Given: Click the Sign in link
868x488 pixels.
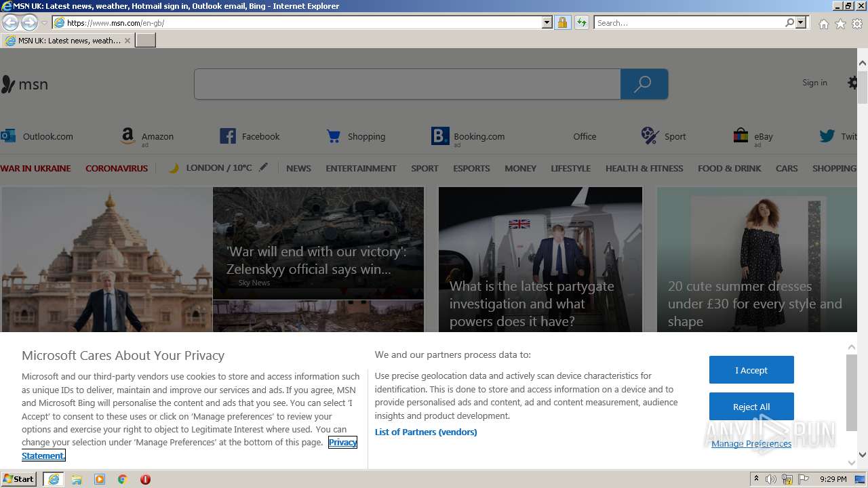Looking at the screenshot, I should click(x=814, y=83).
